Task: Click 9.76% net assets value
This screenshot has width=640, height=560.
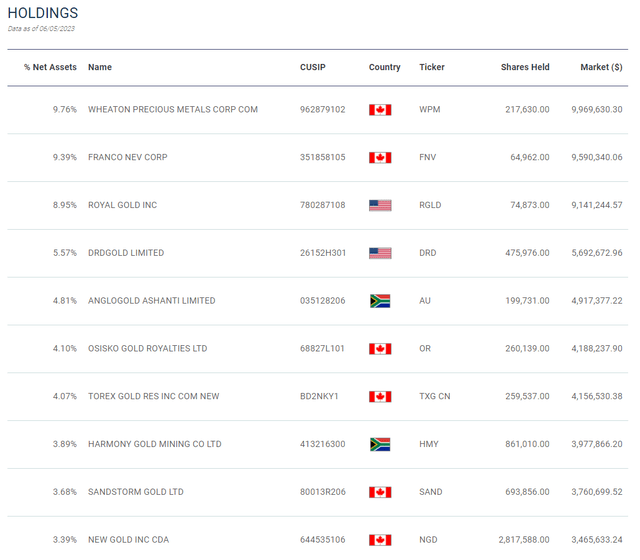Action: pos(64,109)
